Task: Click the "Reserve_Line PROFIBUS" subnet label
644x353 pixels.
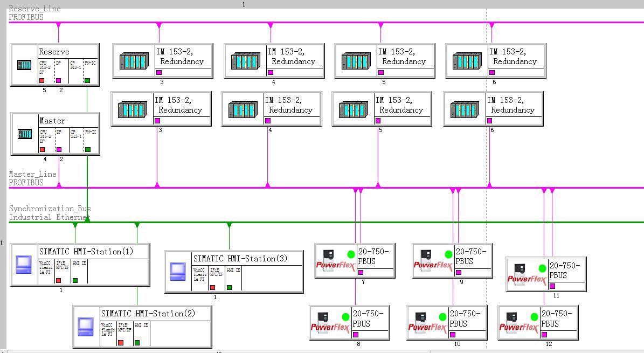Action: coord(35,13)
